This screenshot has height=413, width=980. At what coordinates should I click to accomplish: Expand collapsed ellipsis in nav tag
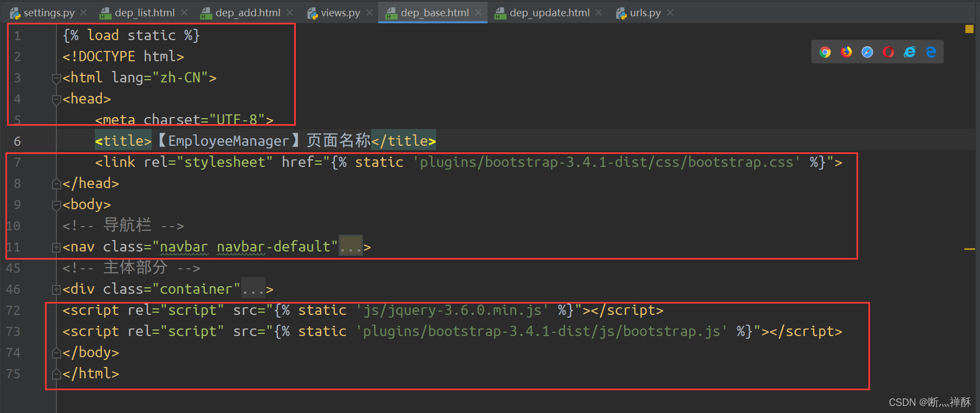tap(351, 247)
